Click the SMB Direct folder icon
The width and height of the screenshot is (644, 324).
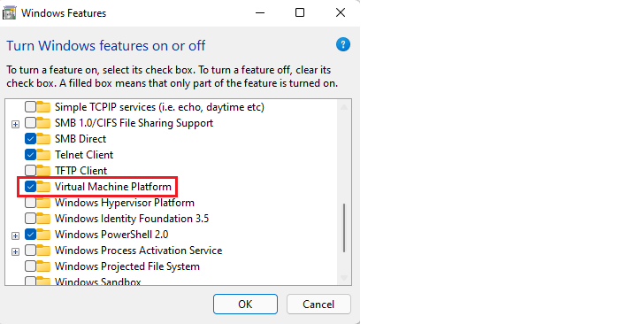(43, 139)
